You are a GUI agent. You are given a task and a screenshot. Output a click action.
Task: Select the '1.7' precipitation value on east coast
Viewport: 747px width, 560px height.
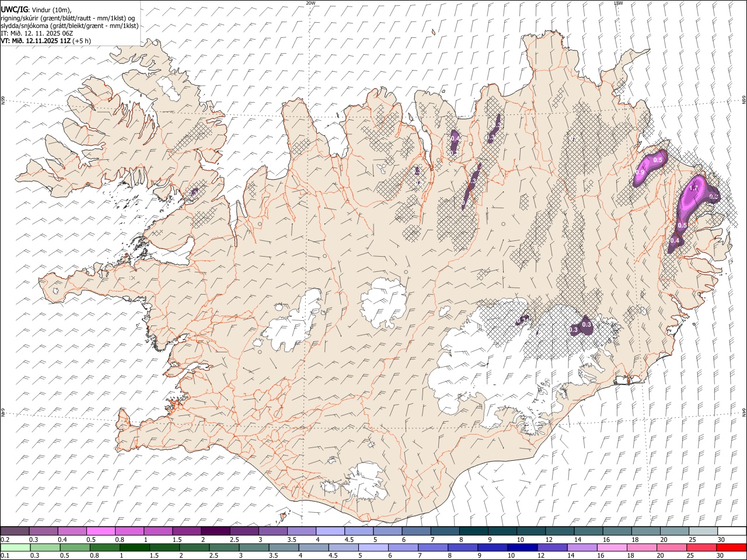(x=694, y=188)
